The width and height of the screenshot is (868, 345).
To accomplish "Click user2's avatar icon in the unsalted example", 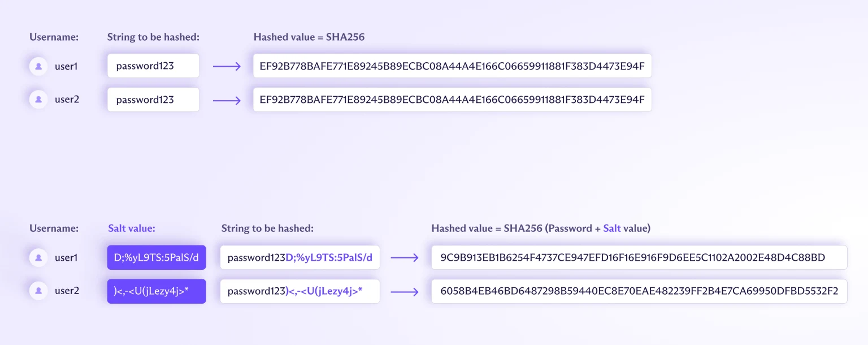I will click(x=38, y=100).
